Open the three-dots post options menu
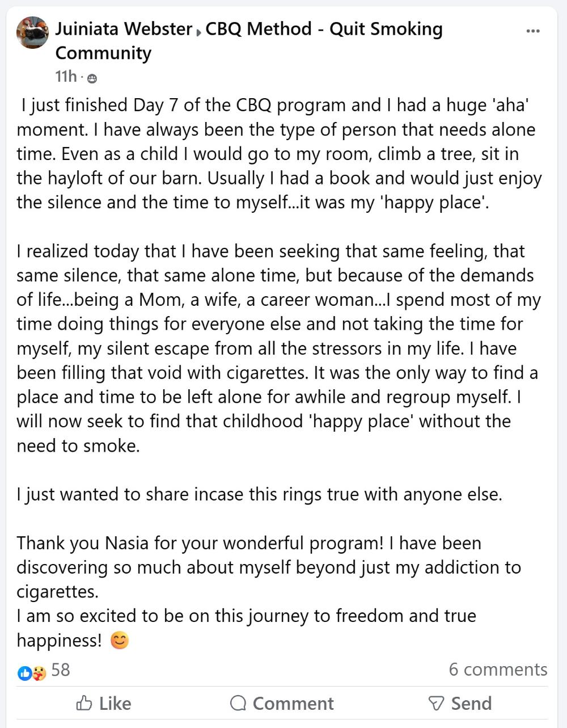Image resolution: width=567 pixels, height=728 pixels. (x=533, y=31)
